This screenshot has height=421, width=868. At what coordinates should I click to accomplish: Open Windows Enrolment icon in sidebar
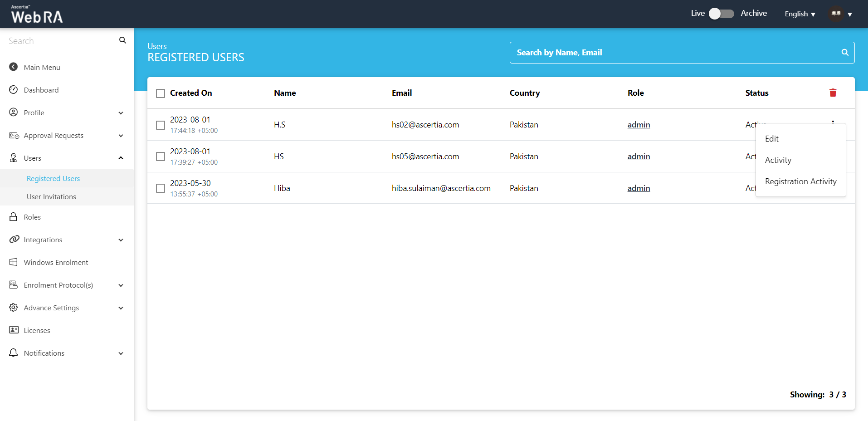(x=14, y=262)
